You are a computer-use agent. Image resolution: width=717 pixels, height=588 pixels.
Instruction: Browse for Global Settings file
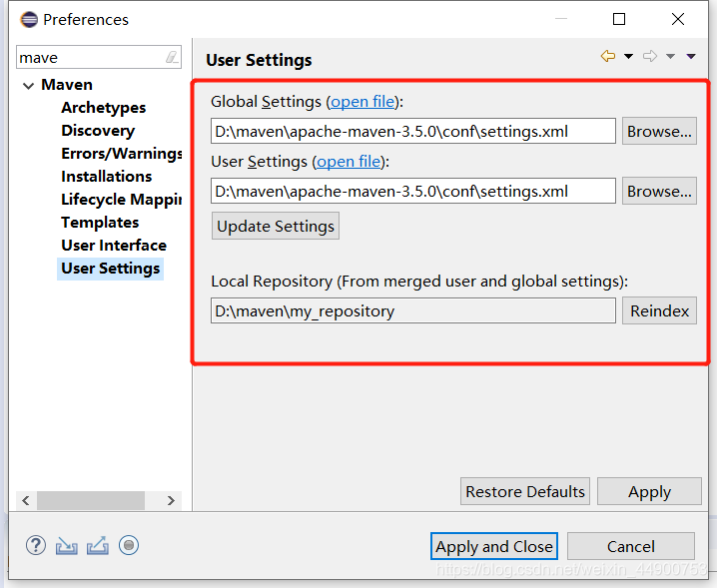pyautogui.click(x=659, y=131)
